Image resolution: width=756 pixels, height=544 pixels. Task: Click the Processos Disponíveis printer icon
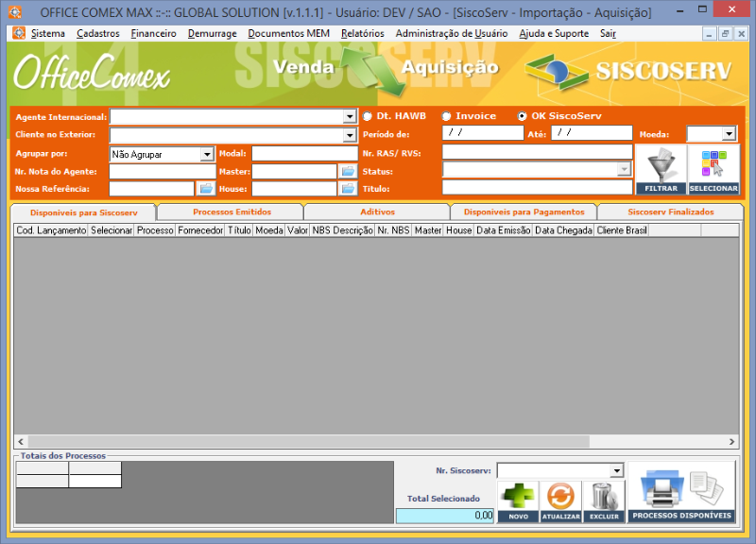(681, 492)
